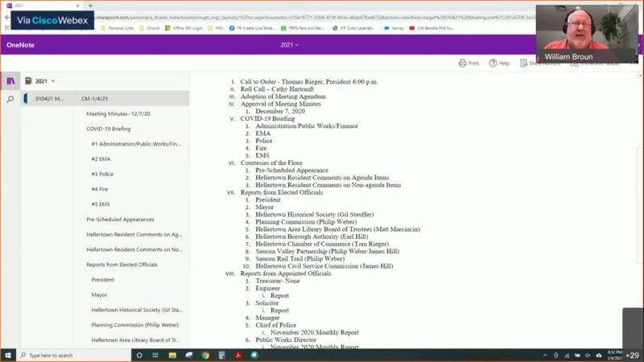The image size is (644, 362).
Task: Open the #3 Police page
Action: (102, 174)
